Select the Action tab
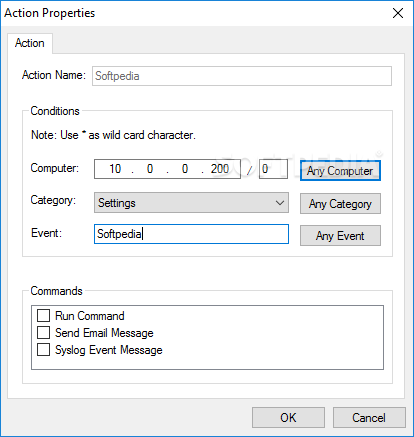Viewport: 414px width, 437px height. (30, 43)
